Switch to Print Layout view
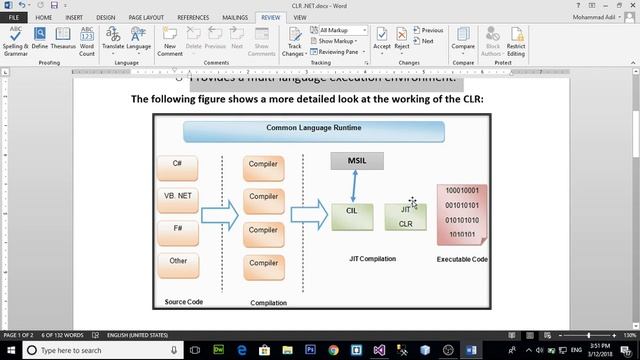The width and height of the screenshot is (640, 360). (x=530, y=335)
